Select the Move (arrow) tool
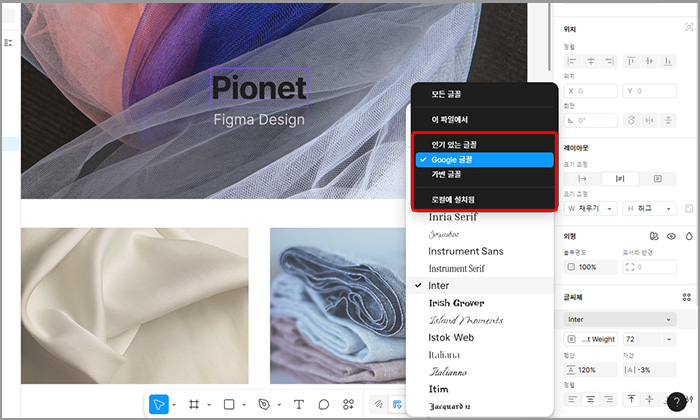Screen dimensions: 700x420 click(158, 404)
